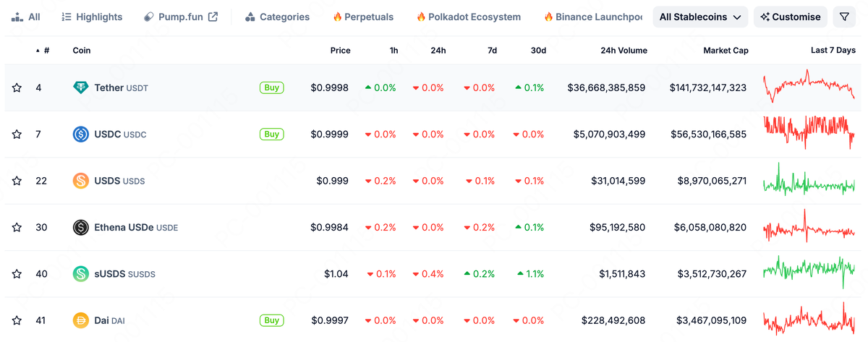Image resolution: width=868 pixels, height=342 pixels.
Task: Open the filter funnel icon
Action: pos(845,17)
